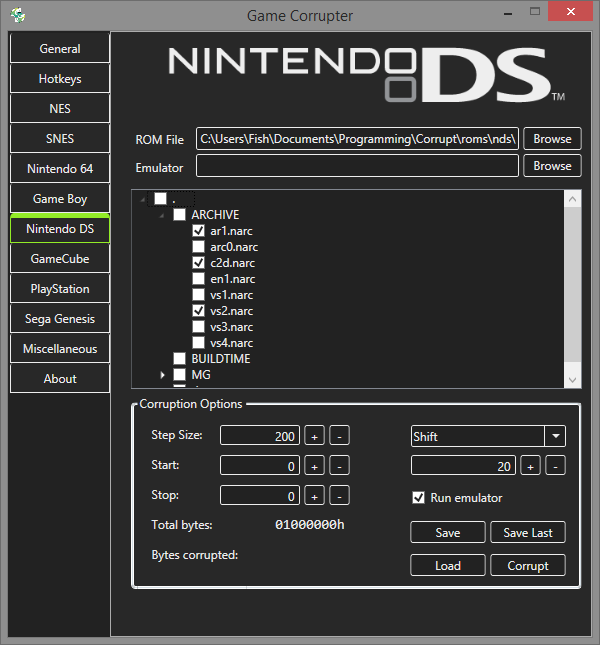This screenshot has width=600, height=645.
Task: Focus the Emulator path field
Action: [x=357, y=166]
